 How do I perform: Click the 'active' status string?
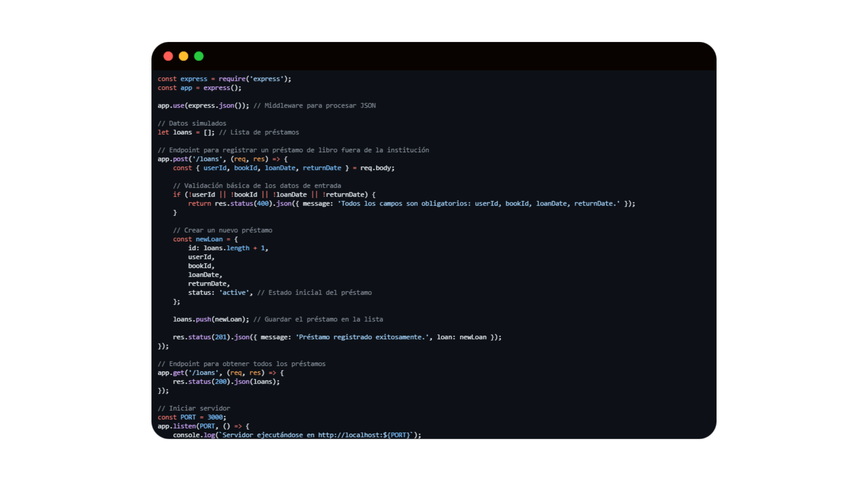click(234, 293)
